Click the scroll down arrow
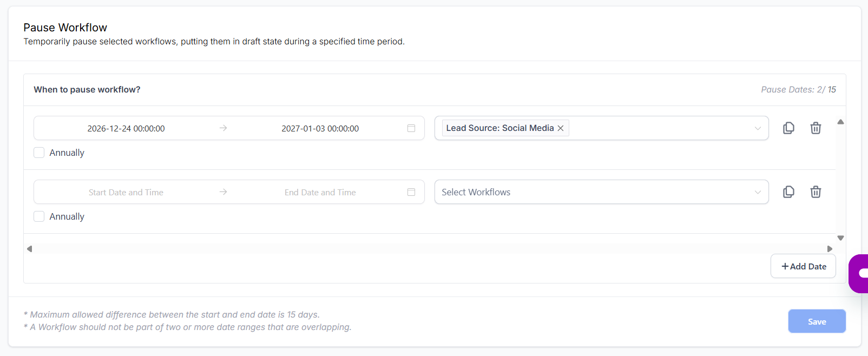This screenshot has height=356, width=868. 840,238
